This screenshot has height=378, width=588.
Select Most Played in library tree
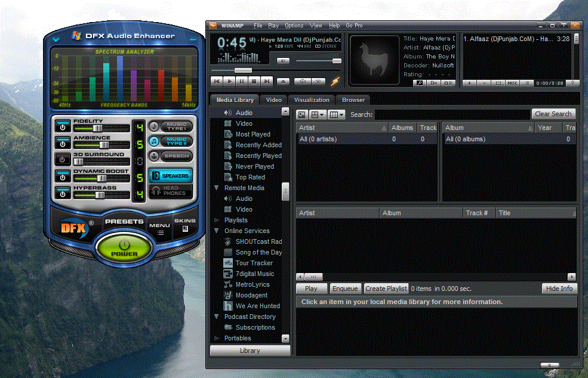pos(253,134)
